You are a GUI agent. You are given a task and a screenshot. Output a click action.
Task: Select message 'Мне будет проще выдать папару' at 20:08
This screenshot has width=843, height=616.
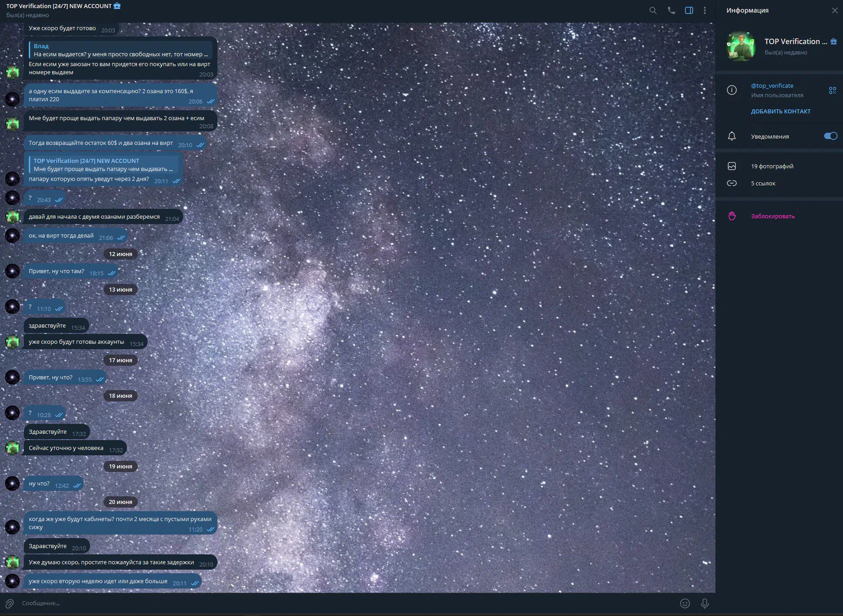[x=121, y=121]
